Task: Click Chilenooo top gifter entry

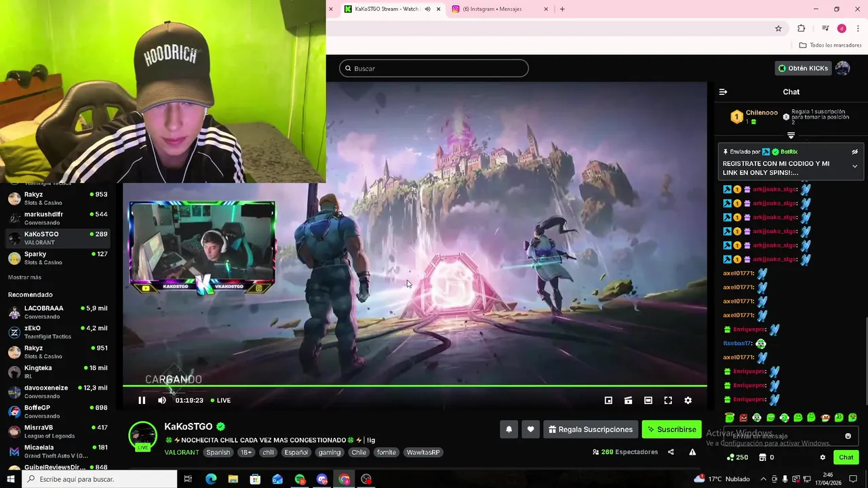Action: point(754,117)
